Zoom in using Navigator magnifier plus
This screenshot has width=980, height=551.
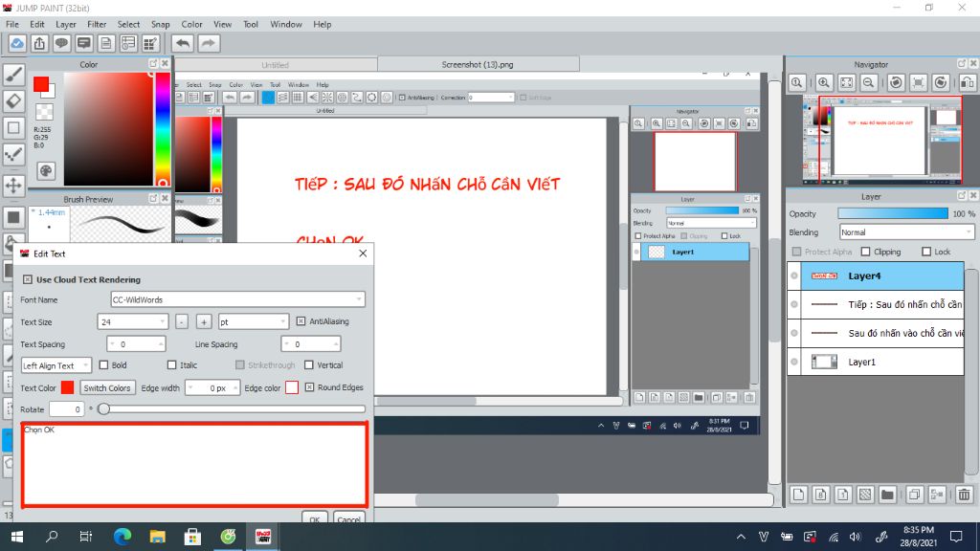[x=824, y=82]
